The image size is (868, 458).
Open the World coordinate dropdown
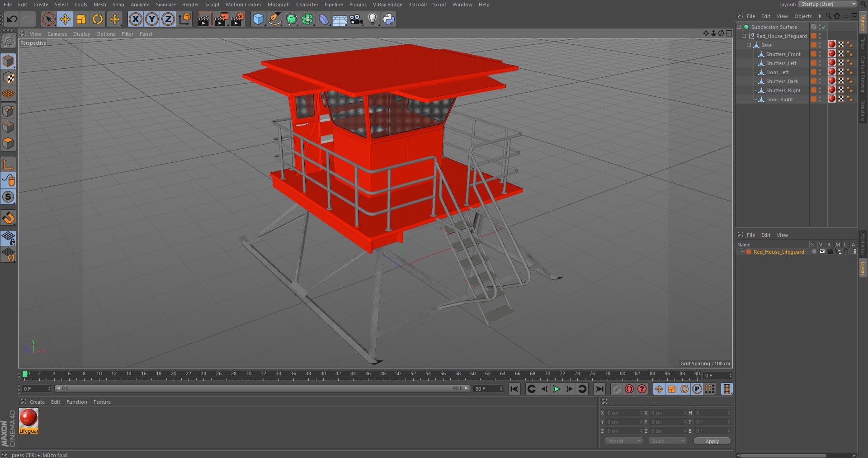click(x=624, y=441)
